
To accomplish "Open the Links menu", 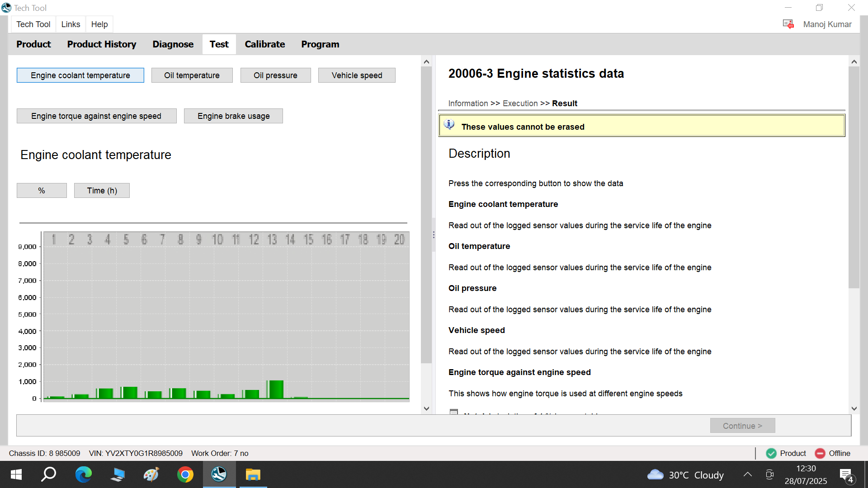I will tap(71, 24).
